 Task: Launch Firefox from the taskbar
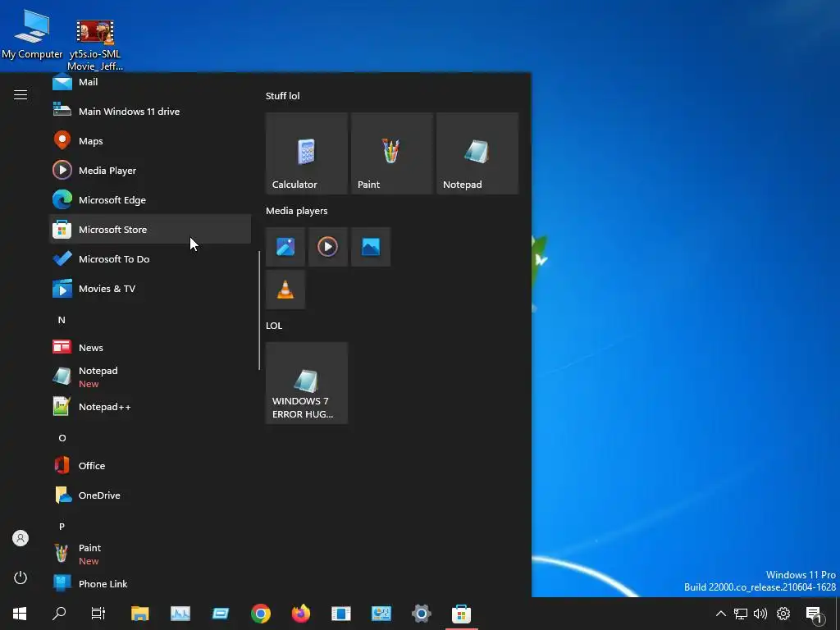(301, 614)
